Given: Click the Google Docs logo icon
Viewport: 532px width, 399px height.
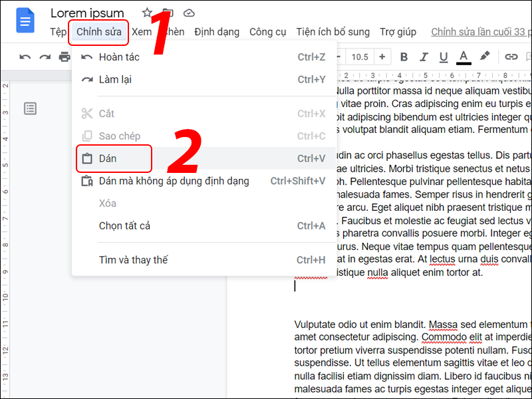Looking at the screenshot, I should [x=25, y=20].
